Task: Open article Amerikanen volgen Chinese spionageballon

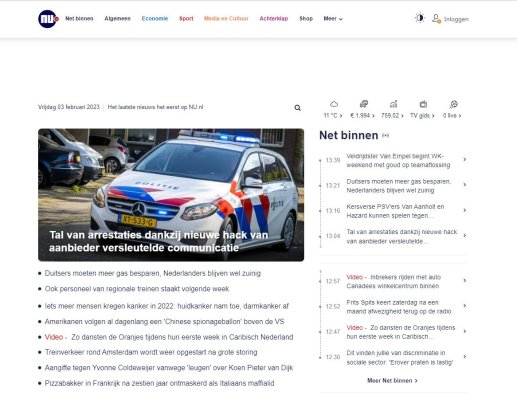Action: pyautogui.click(x=164, y=322)
